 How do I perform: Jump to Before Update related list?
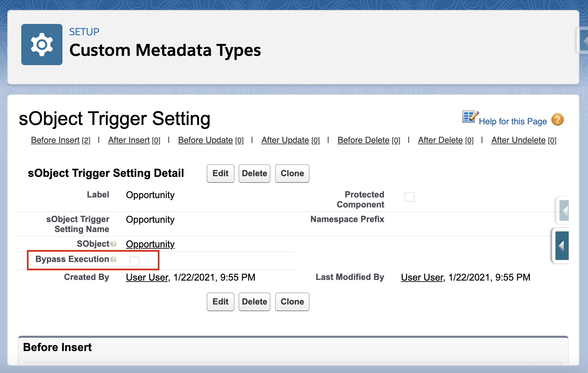[x=211, y=140]
